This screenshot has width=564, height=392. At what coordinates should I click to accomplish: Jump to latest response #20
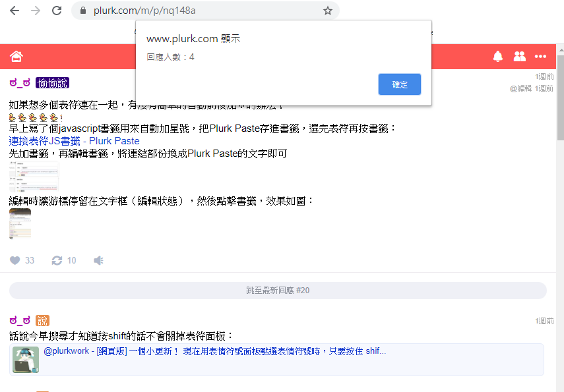point(278,291)
